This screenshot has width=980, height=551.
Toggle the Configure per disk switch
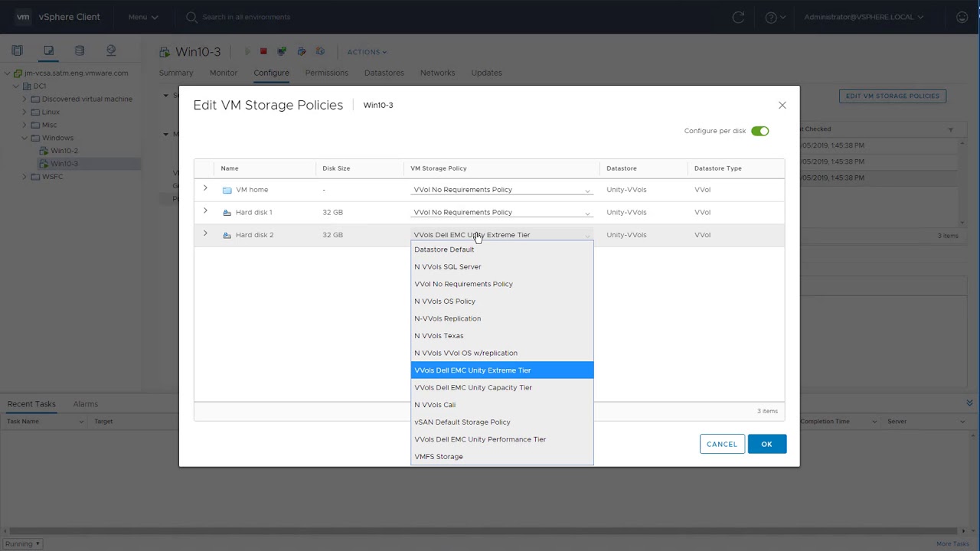[x=759, y=131]
